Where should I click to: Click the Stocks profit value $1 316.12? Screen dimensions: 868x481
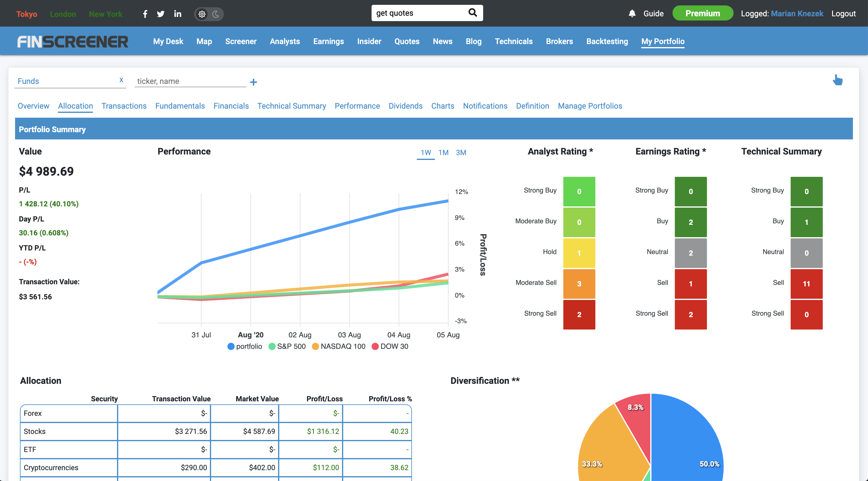(x=323, y=431)
